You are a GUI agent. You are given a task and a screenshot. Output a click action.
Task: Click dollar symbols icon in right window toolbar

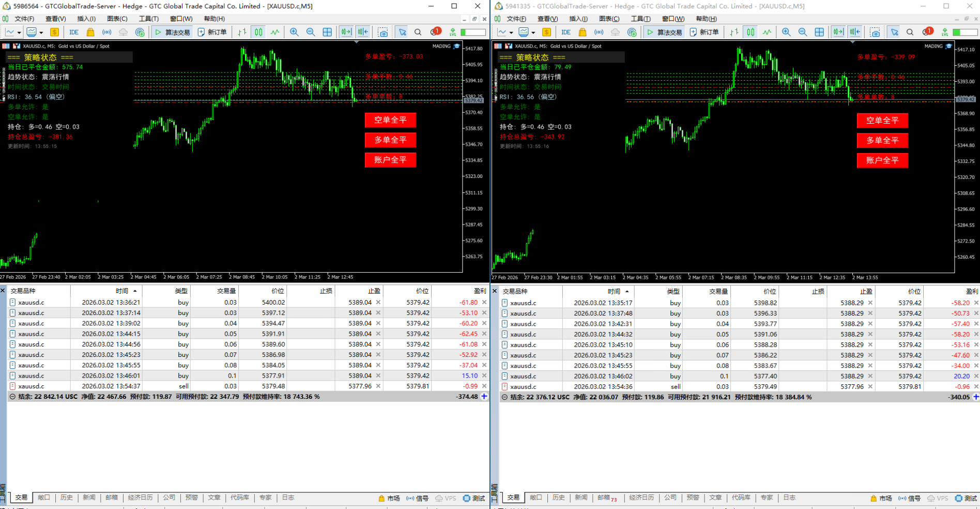click(546, 32)
